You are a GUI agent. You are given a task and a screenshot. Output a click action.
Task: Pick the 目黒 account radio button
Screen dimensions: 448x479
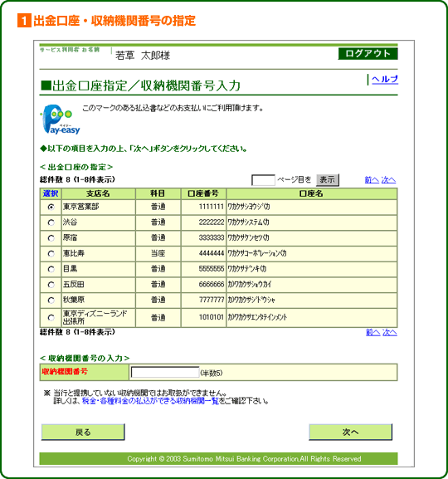pyautogui.click(x=51, y=269)
